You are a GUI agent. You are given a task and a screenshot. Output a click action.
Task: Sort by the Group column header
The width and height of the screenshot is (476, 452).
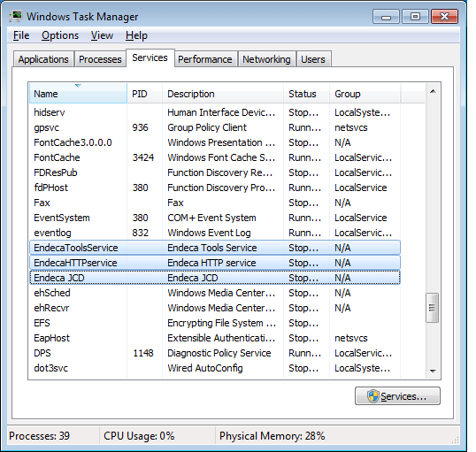365,94
